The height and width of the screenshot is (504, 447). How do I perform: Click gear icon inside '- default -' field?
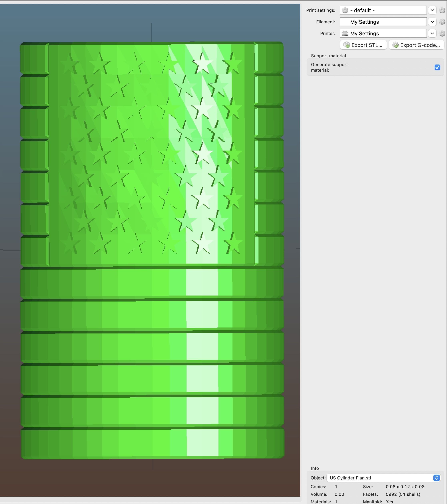tap(345, 10)
